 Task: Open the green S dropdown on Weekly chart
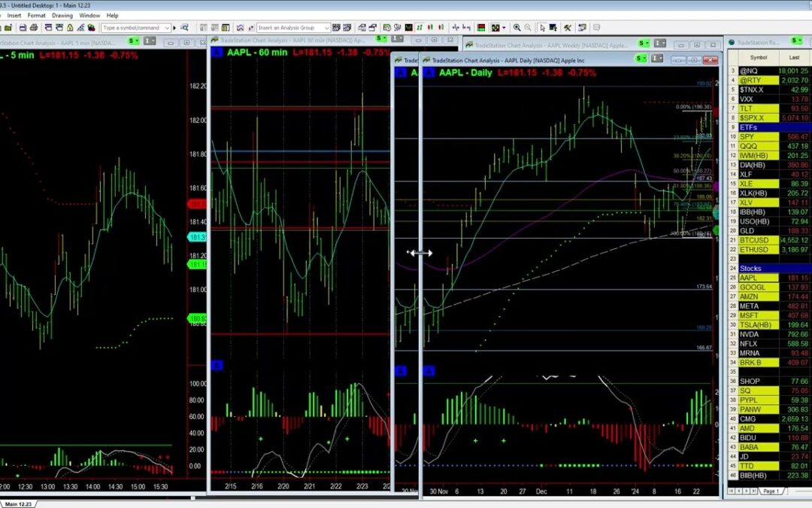coord(644,43)
